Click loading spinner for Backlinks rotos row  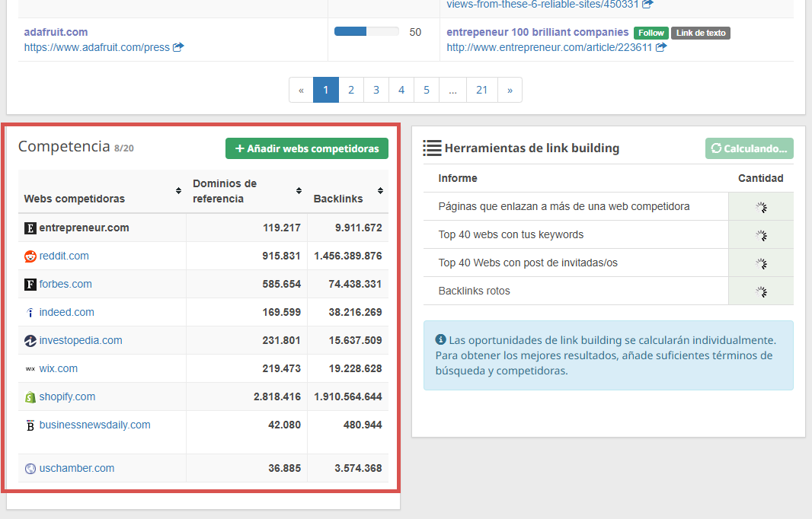[761, 291]
